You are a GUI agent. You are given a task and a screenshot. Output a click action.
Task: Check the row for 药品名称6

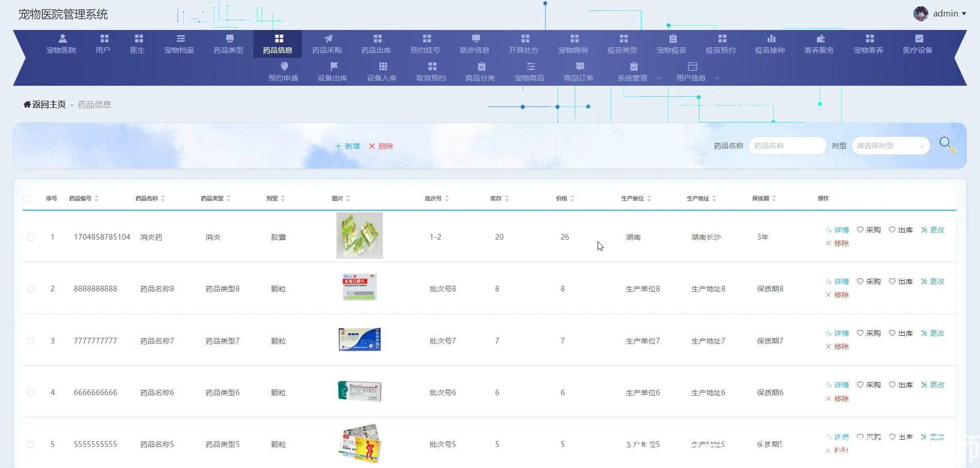(31, 393)
